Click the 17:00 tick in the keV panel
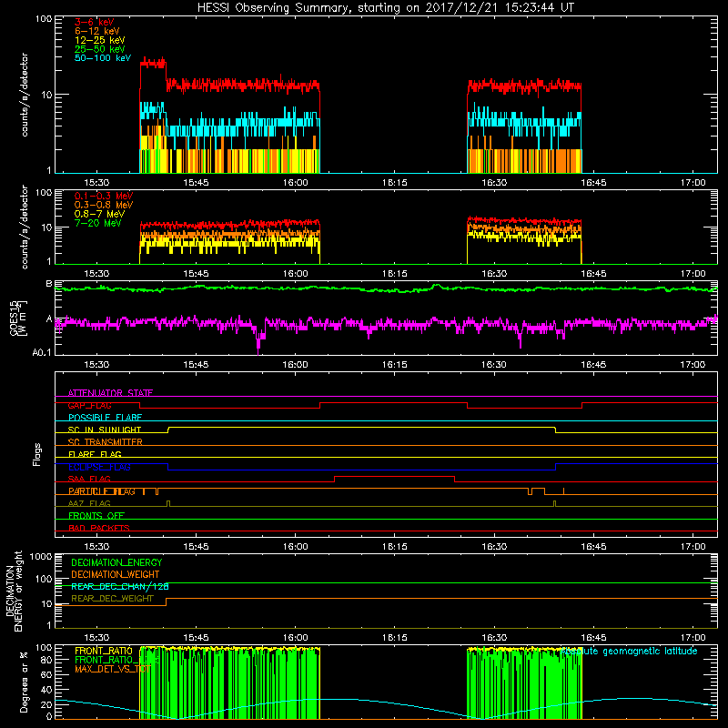Screen dimensions: 728x728 (693, 183)
